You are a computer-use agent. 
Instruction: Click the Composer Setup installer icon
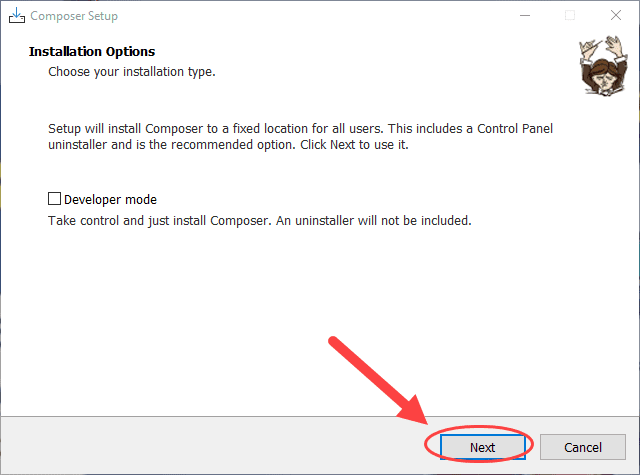pyautogui.click(x=17, y=16)
